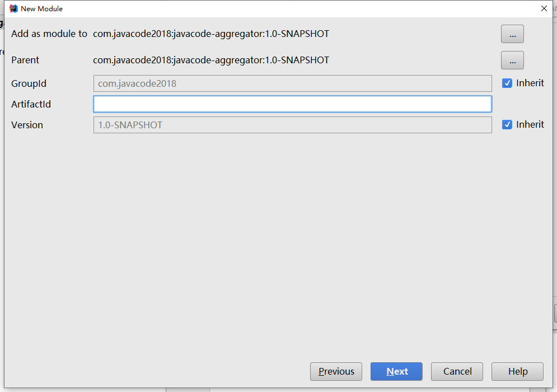Open Help for the wizard
Viewport: 557px width, 392px height.
tap(517, 371)
